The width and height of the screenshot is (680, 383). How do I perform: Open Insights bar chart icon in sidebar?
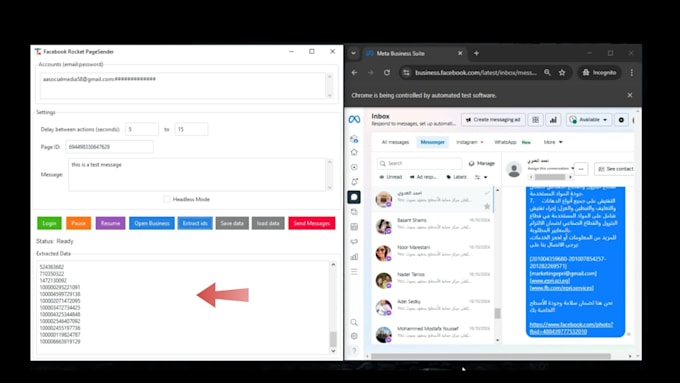[x=354, y=257]
